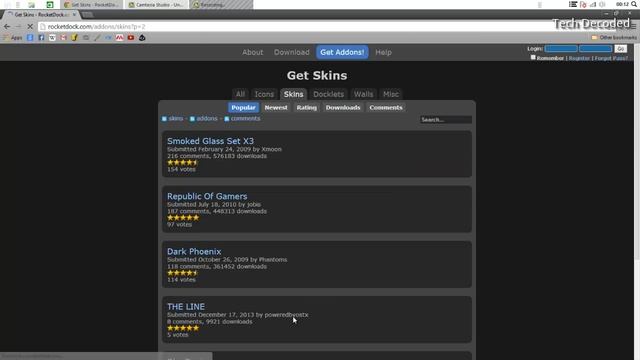Sort skins by Downloads
Screen dimensions: 640x360
coord(343,107)
